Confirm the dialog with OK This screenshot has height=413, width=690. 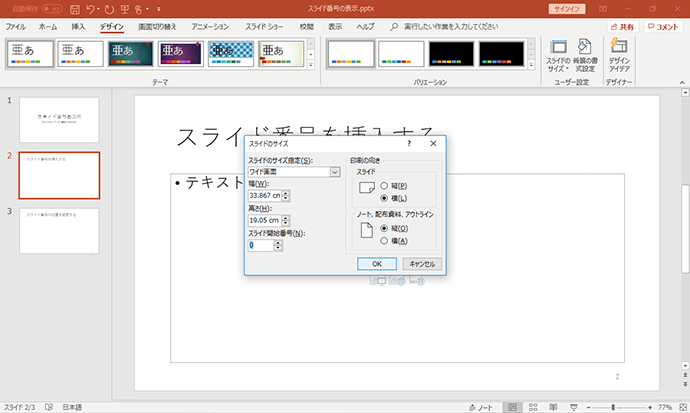pos(377,264)
